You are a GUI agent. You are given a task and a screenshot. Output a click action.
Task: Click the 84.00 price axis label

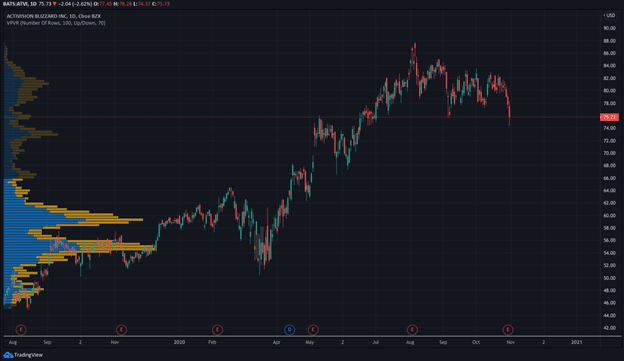609,66
